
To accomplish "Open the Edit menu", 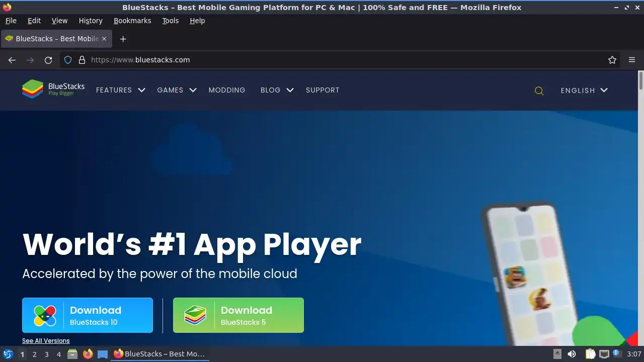I will [x=34, y=21].
